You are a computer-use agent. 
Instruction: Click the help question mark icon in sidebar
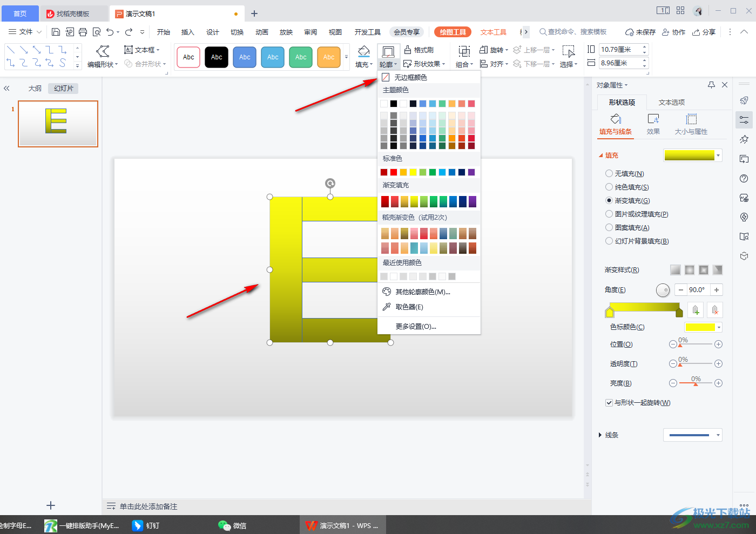tap(744, 178)
